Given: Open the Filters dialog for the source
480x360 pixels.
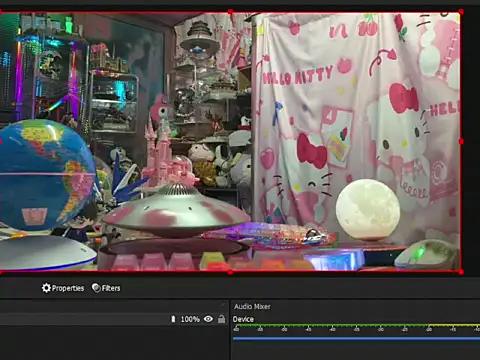Looking at the screenshot, I should (x=106, y=288).
